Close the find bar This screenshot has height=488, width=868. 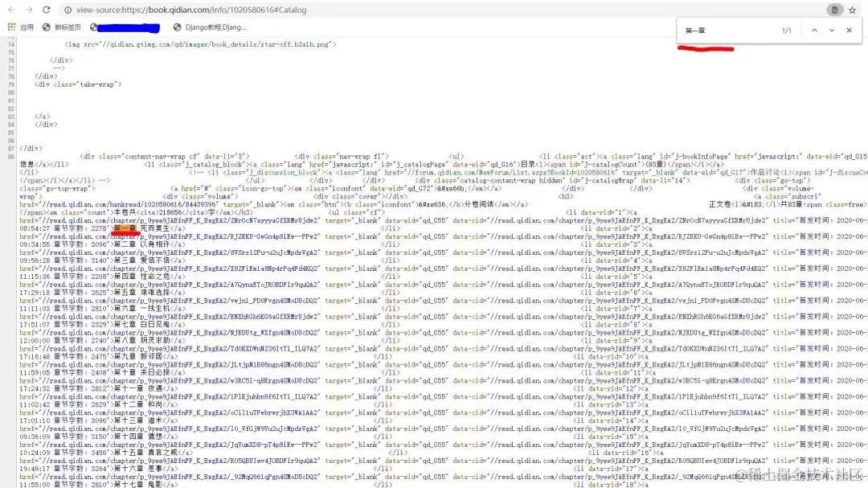click(x=850, y=31)
